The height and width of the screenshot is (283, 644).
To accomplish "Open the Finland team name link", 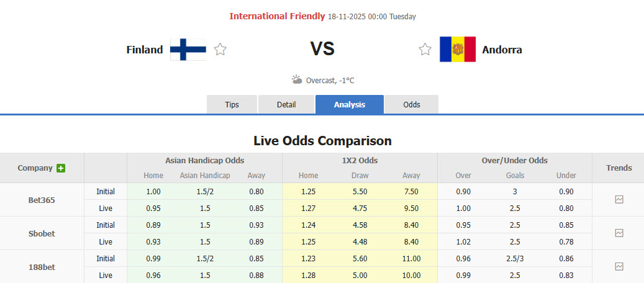I will pos(144,50).
